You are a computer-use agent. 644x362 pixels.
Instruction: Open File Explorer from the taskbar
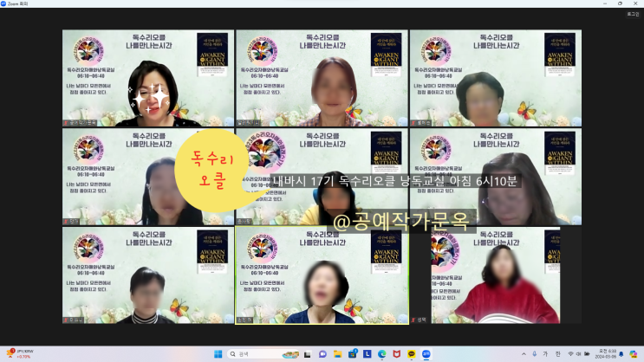click(x=338, y=354)
